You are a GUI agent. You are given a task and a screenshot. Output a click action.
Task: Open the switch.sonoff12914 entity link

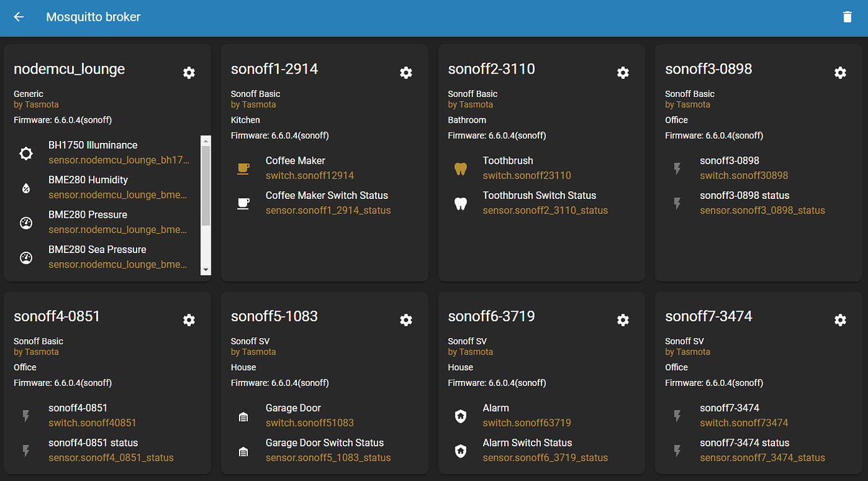point(309,175)
